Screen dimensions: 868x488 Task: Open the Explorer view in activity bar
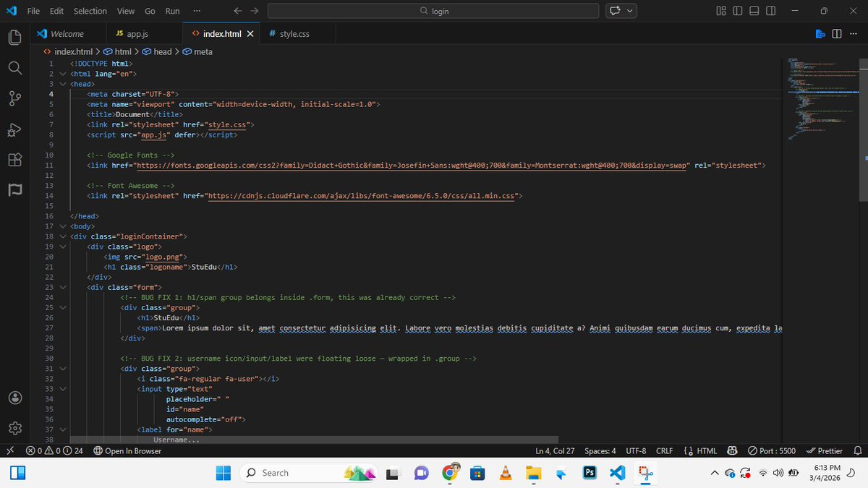point(16,37)
